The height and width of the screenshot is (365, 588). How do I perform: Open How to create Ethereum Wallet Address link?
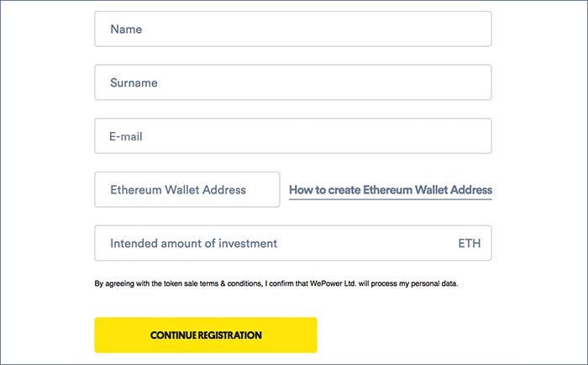tap(391, 190)
